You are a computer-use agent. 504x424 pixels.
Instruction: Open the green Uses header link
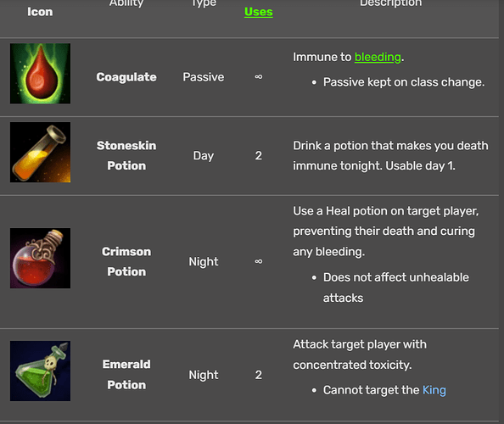(259, 12)
